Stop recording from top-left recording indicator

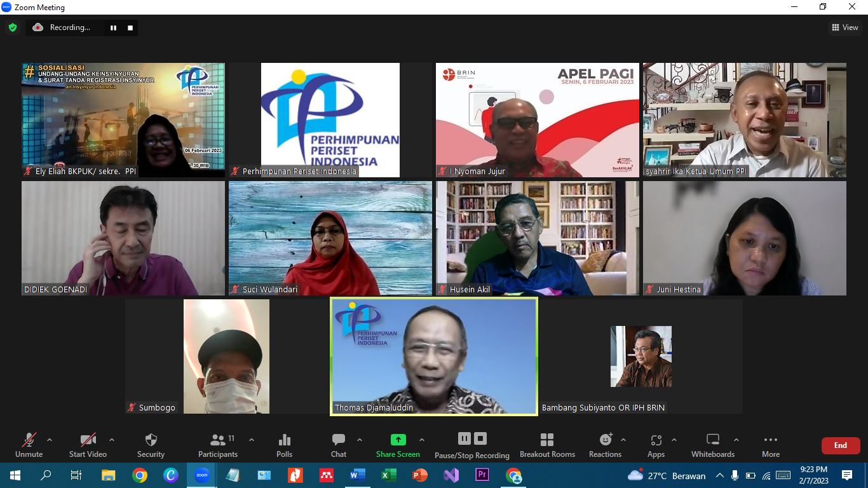click(130, 27)
